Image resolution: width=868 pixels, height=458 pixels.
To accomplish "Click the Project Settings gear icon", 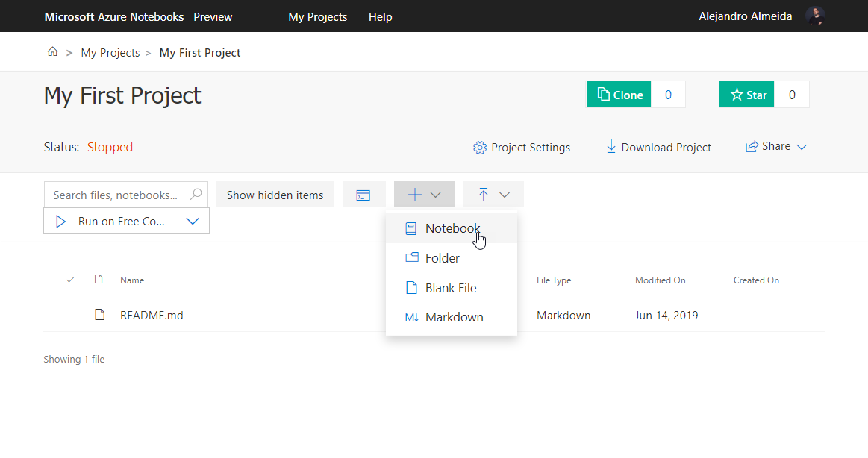I will pyautogui.click(x=480, y=148).
